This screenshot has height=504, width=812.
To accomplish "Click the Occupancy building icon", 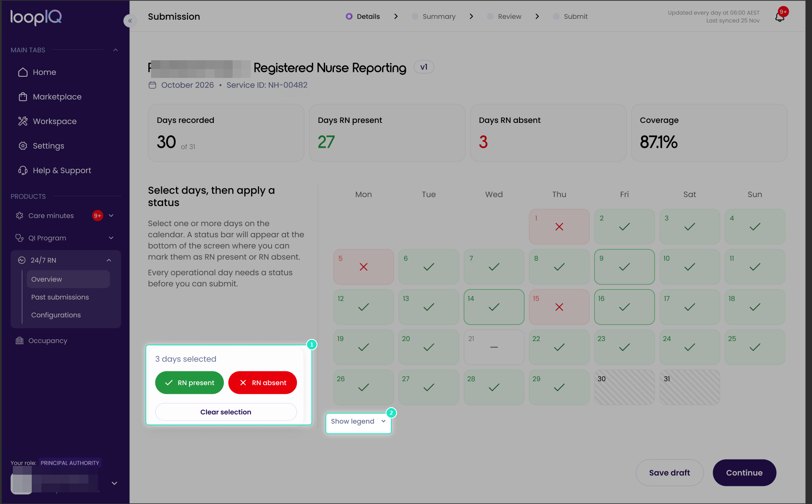I will tap(19, 341).
